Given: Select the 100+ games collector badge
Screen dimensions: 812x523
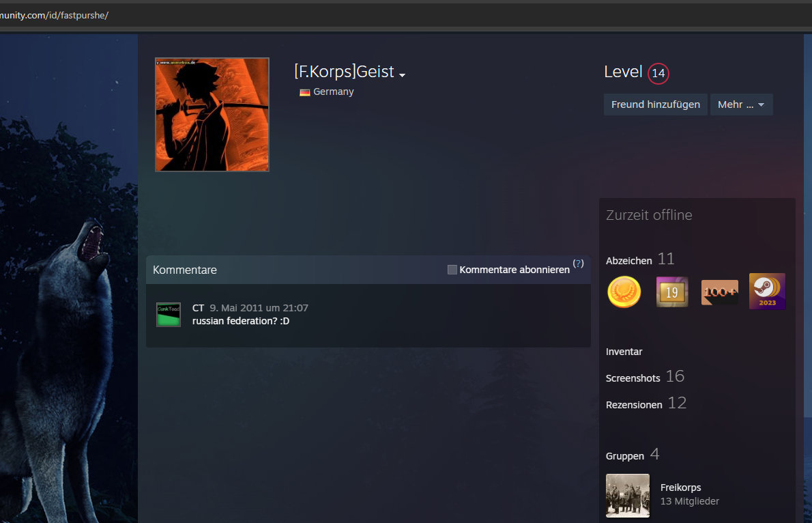Looking at the screenshot, I should [720, 292].
